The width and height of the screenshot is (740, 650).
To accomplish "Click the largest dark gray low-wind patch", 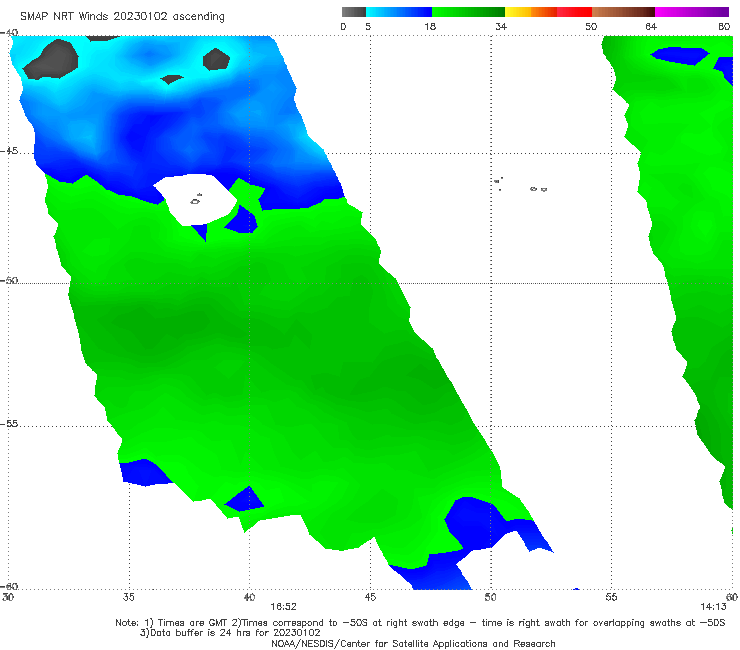I will (52, 59).
